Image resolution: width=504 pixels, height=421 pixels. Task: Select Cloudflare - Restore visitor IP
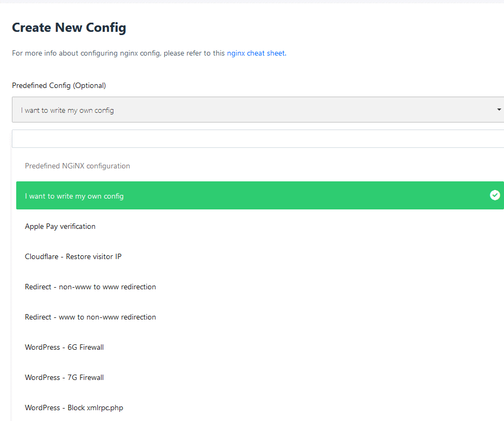(73, 256)
